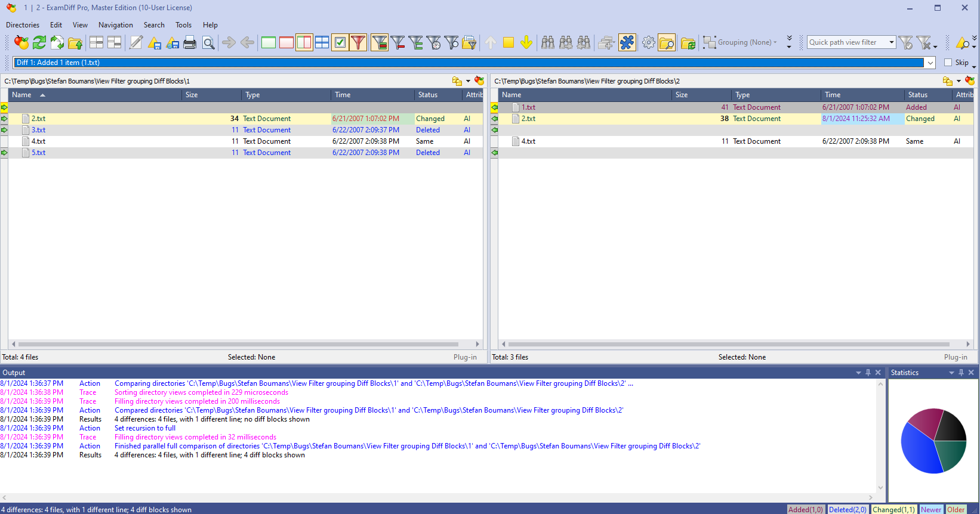Image resolution: width=980 pixels, height=514 pixels.
Task: Click the gray left arrow icon
Action: [x=247, y=42]
